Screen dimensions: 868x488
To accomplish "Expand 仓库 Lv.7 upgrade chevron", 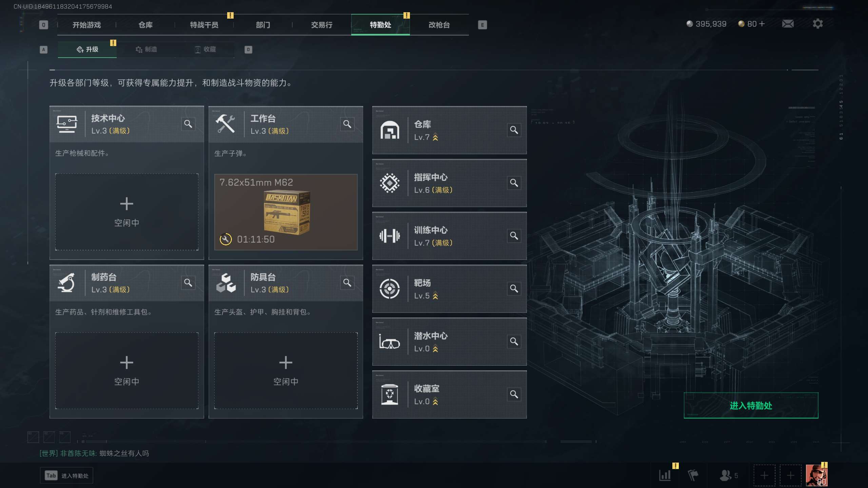I will click(435, 137).
